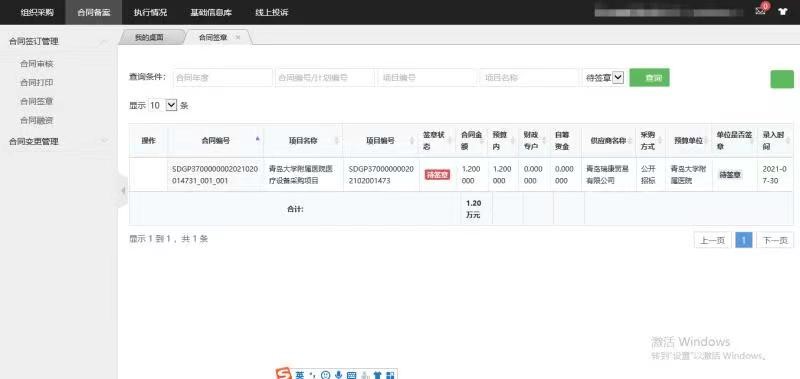
Task: Focus the 项目名称 search field
Action: point(529,78)
